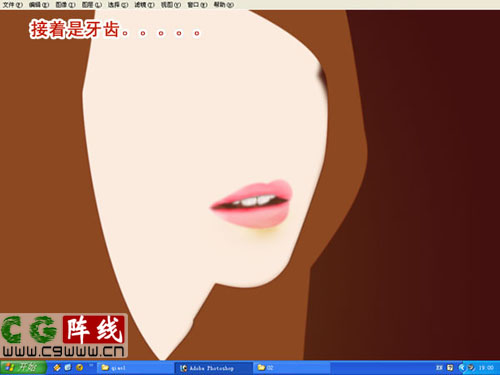This screenshot has width=500, height=375.
Task: Click the show desktop quick launch icon
Action: pyautogui.click(x=68, y=367)
